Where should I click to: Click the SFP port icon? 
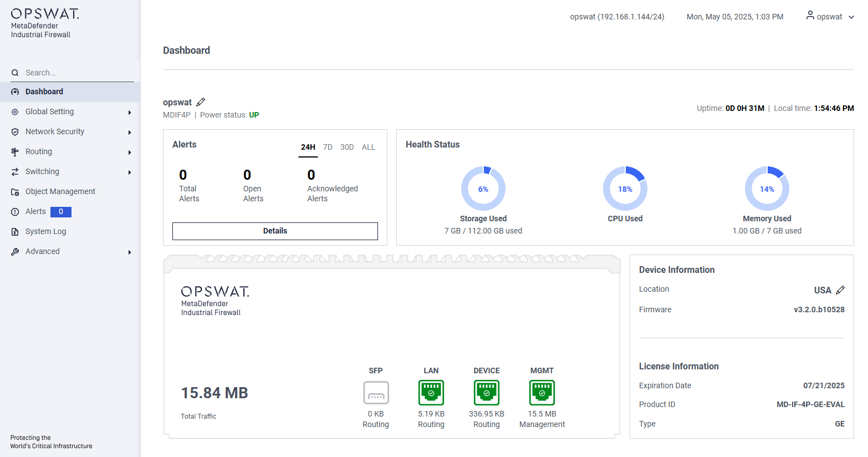pos(376,393)
